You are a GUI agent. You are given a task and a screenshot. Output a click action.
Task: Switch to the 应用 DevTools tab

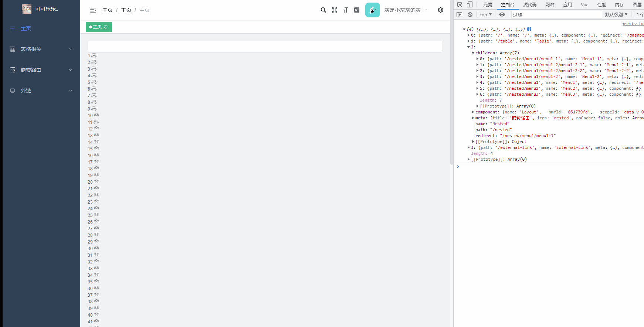[567, 5]
